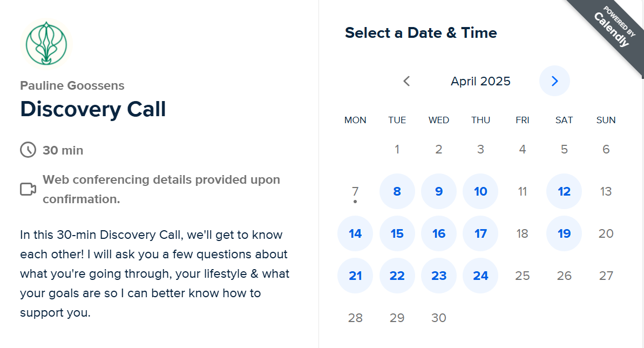Click the green lotus profile logo
Screen dimensions: 644x348
(x=46, y=44)
